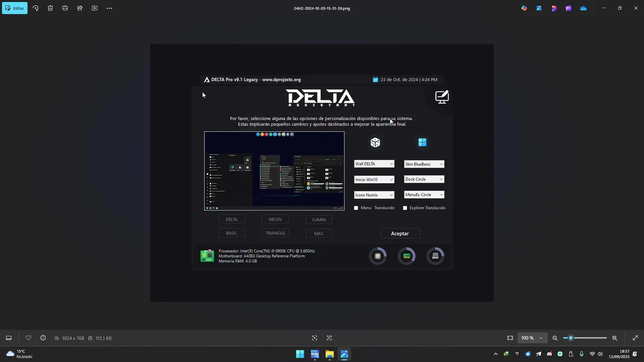Enter full screen with the expand arrows icon
This screenshot has height=362, width=644.
635,338
